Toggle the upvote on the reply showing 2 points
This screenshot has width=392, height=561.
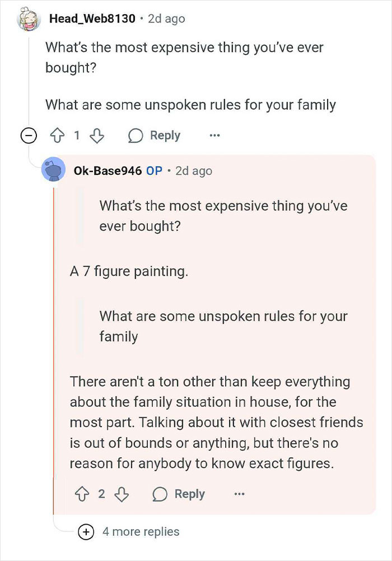(83, 494)
